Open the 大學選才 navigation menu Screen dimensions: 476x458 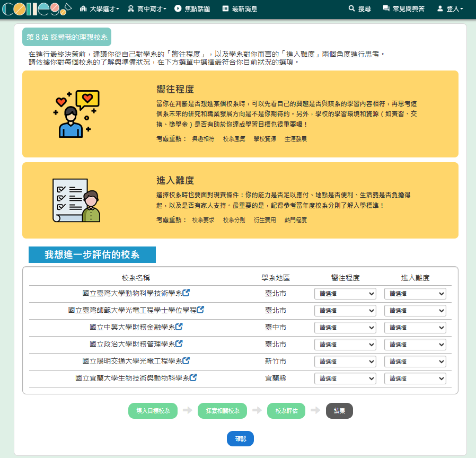tap(99, 9)
